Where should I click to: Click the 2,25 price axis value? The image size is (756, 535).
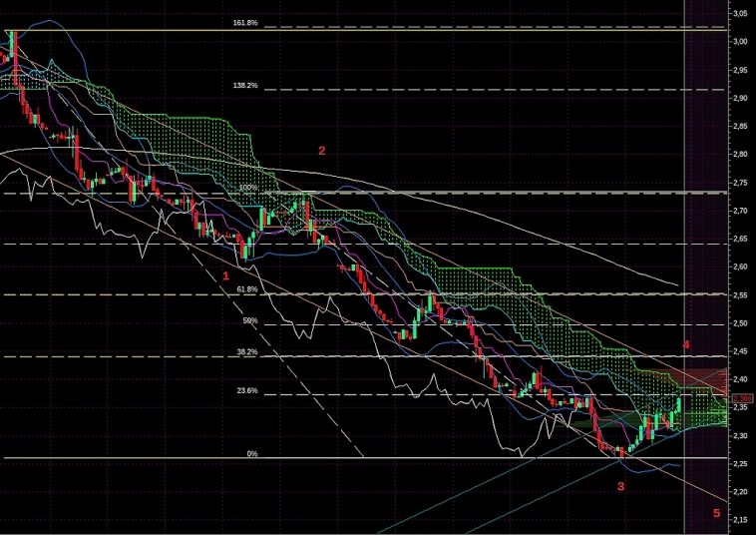[740, 463]
